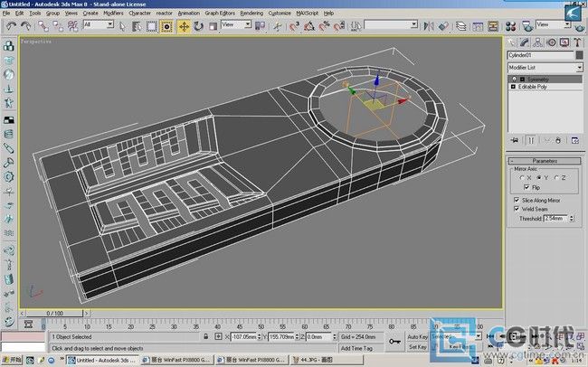
Task: Click the 0 / 100 time slider
Action: pyautogui.click(x=55, y=313)
